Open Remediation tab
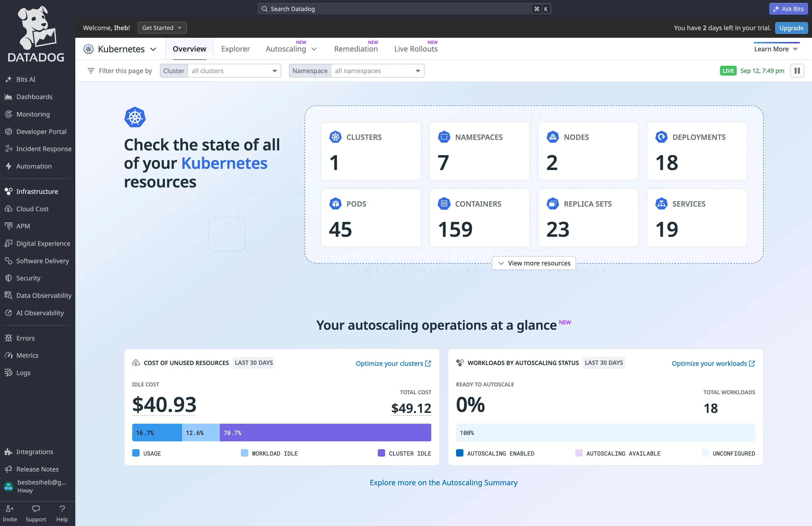 (x=356, y=49)
